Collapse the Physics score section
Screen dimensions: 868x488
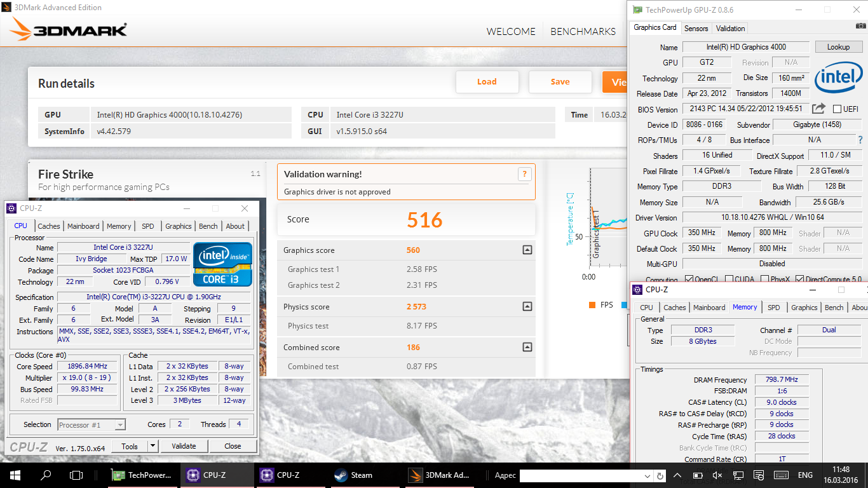[527, 306]
